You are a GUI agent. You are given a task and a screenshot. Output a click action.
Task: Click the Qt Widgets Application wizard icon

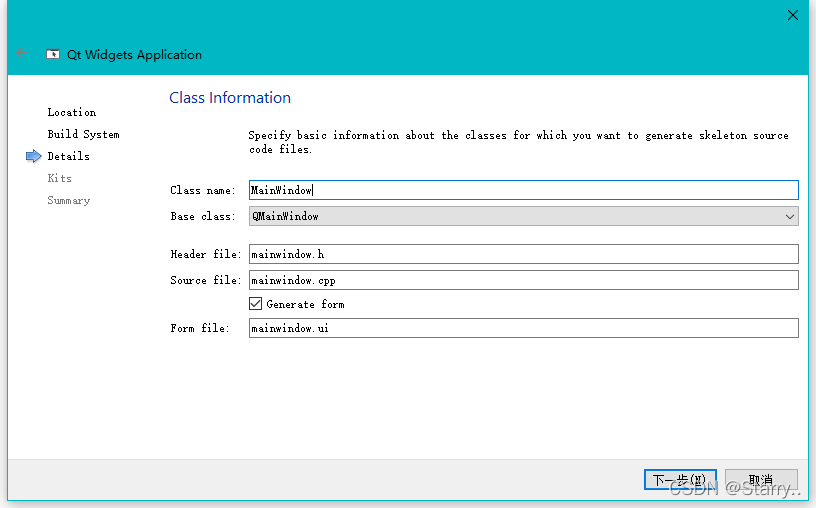[53, 54]
